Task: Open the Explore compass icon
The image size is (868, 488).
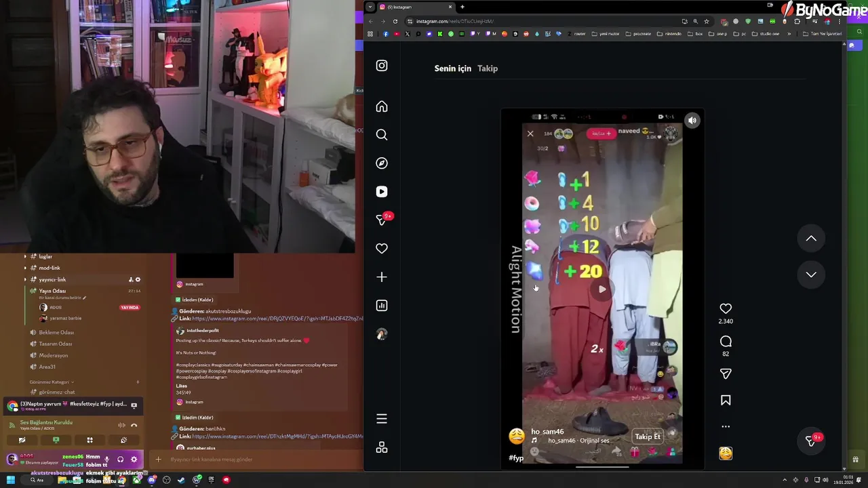Action: (x=382, y=163)
